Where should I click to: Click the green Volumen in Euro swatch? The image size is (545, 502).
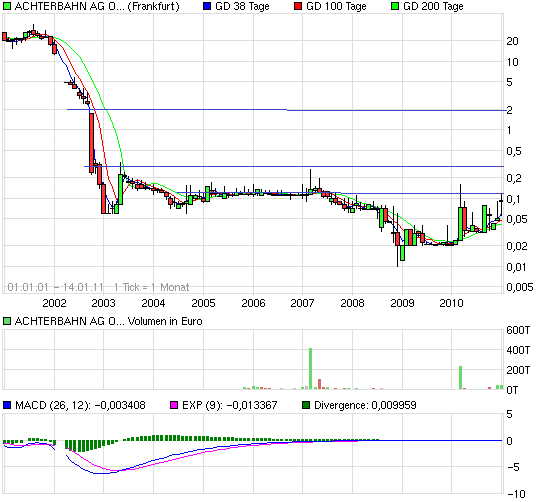(7, 321)
